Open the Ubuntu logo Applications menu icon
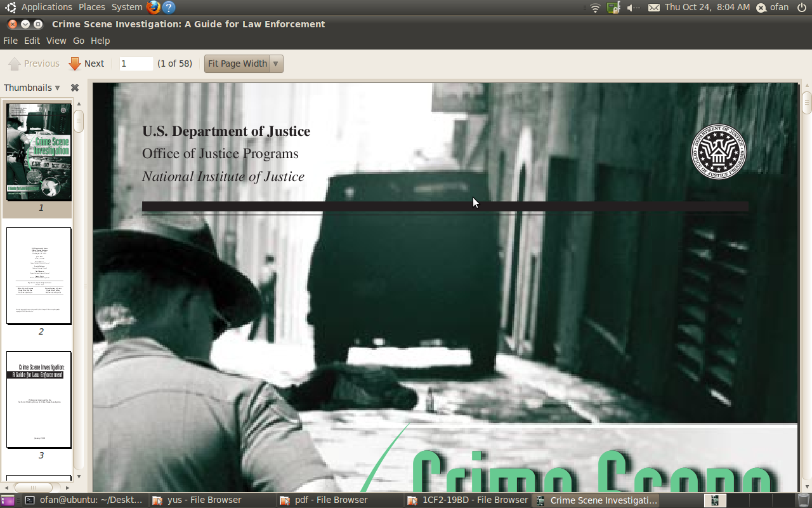 (x=11, y=8)
